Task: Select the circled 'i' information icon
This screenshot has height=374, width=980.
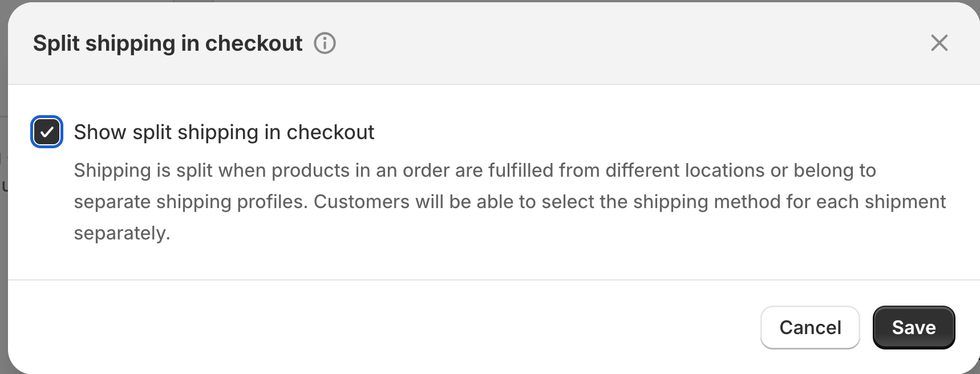Action: click(x=325, y=43)
